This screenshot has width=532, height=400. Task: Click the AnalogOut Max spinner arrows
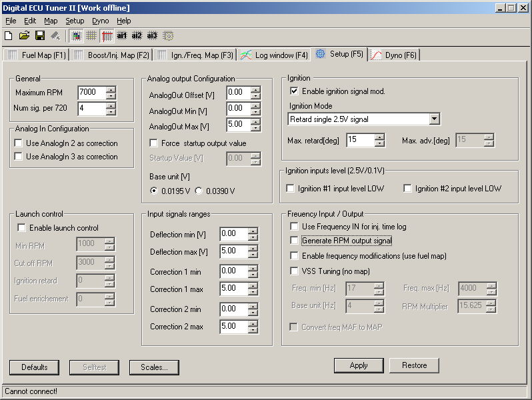point(255,125)
